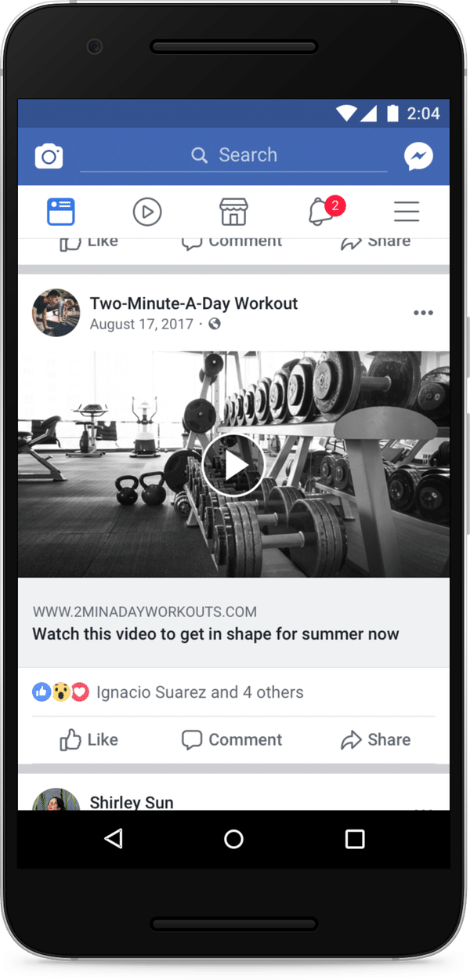470x980 pixels.
Task: Tap the Android home circle button
Action: [233, 839]
